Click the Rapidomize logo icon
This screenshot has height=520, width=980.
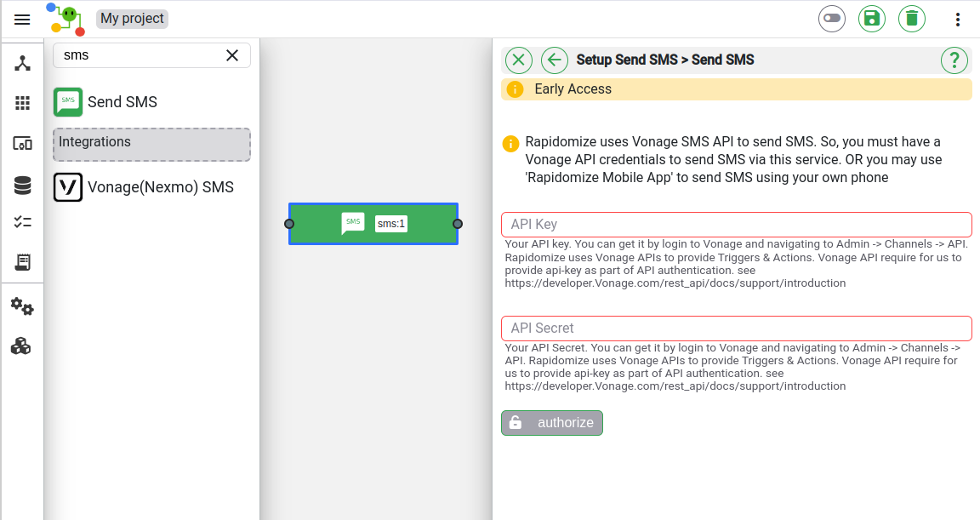(x=66, y=20)
